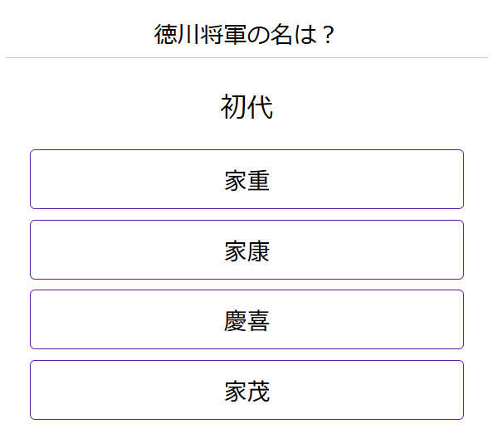
Task: Submit 慶喜 as the answer
Action: pyautogui.click(x=247, y=319)
